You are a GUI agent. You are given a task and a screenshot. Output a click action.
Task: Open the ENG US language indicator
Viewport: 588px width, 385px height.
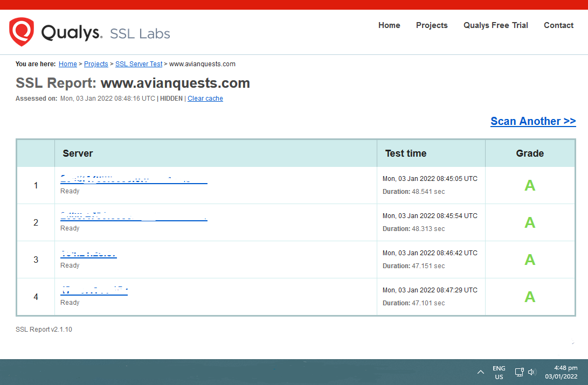(x=499, y=373)
